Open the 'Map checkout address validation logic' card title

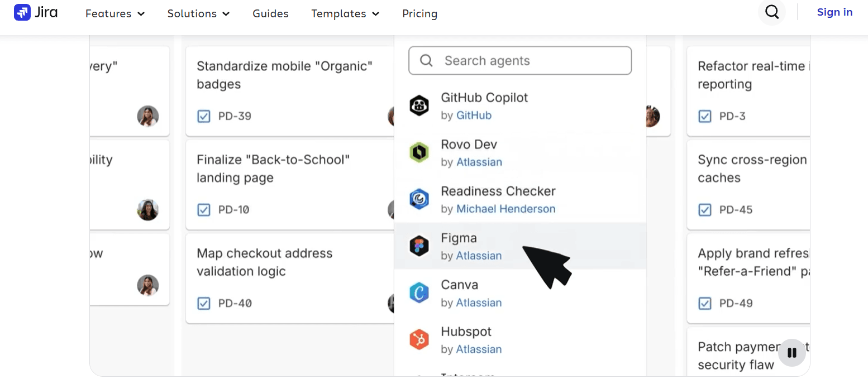pos(264,262)
